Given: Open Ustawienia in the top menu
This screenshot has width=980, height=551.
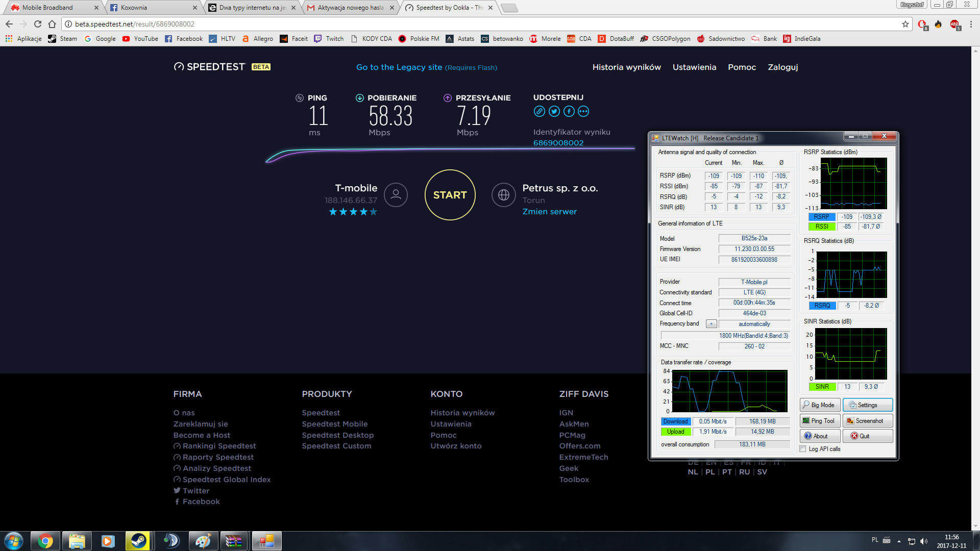Looking at the screenshot, I should pyautogui.click(x=694, y=67).
